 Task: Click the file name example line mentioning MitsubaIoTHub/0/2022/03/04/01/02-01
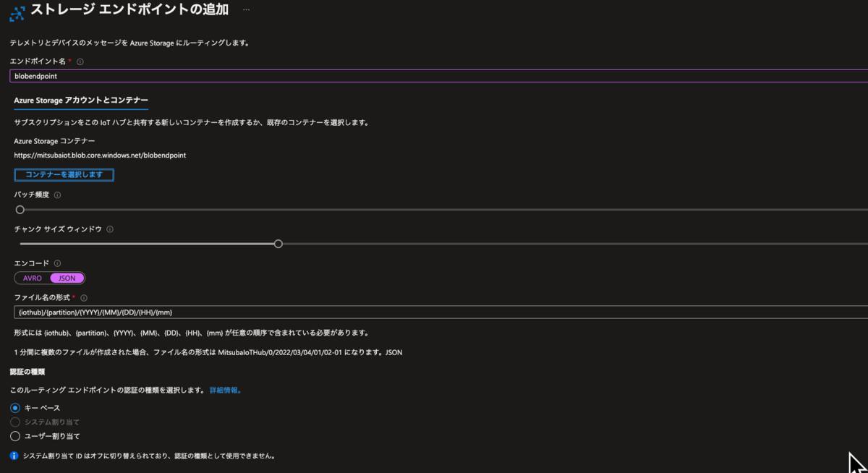pos(208,353)
